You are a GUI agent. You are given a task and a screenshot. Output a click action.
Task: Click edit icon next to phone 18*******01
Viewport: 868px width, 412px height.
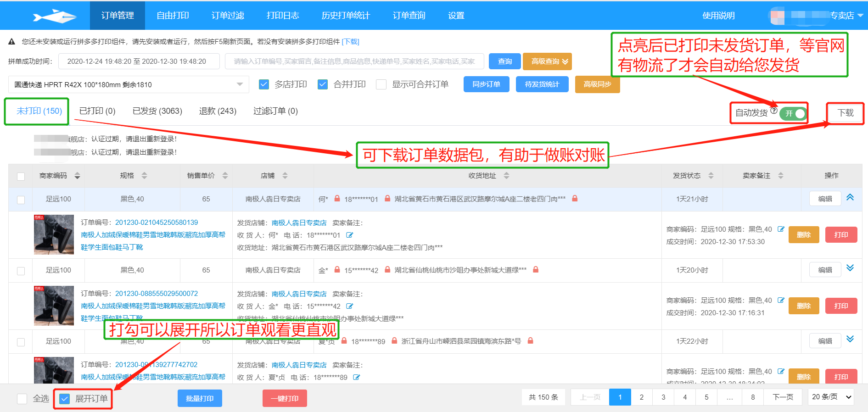point(349,235)
